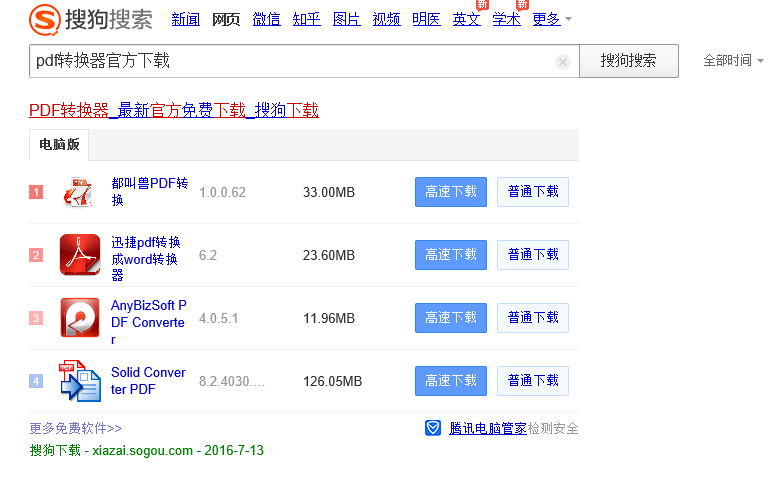Open the PDF转换器_最新官方免费下载 result title

point(174,110)
